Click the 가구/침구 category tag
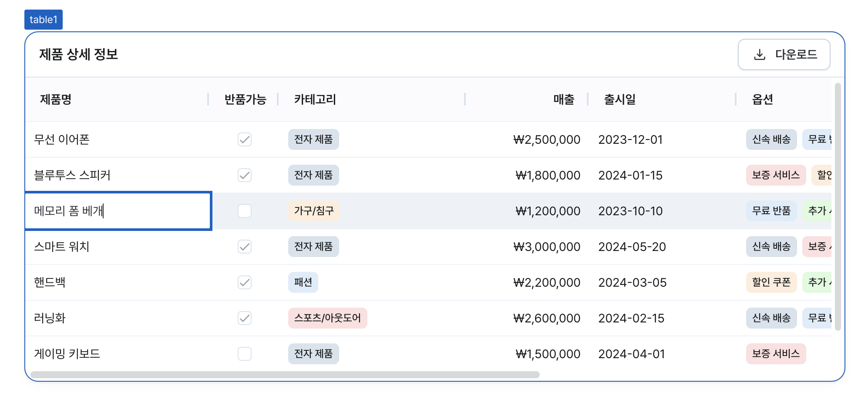868x400 pixels. coord(314,211)
